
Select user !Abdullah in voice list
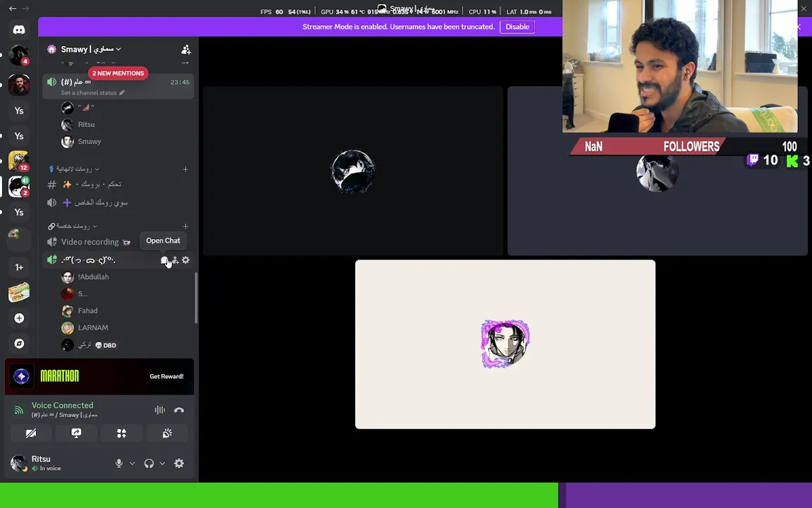point(93,277)
